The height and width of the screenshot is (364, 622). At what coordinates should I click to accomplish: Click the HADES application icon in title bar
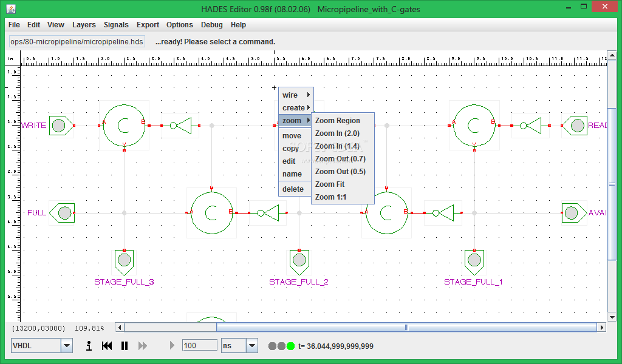tap(11, 8)
